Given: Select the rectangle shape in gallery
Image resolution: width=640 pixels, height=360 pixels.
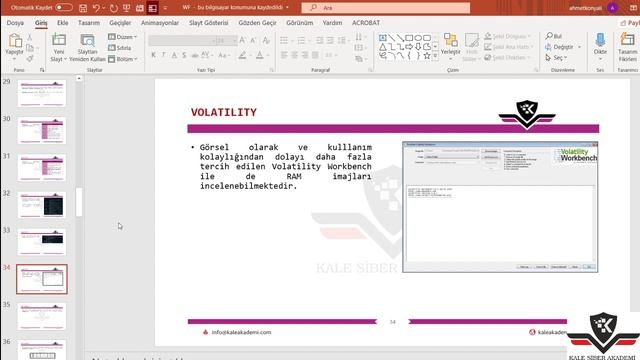Looking at the screenshot, I should [x=409, y=38].
